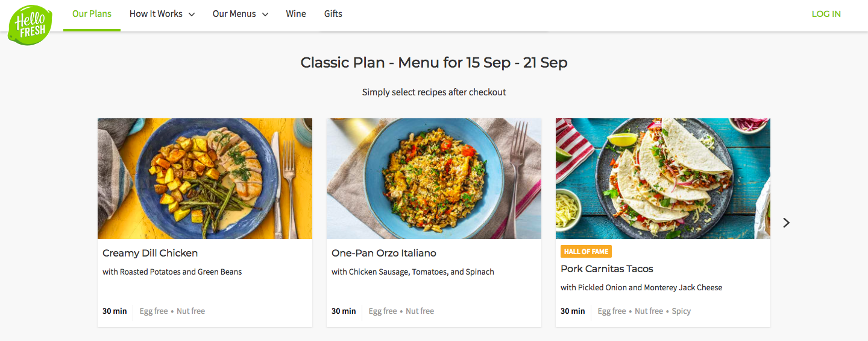Select the Pork Carnitas Tacos title
Viewport: 868px width, 341px height.
point(607,269)
